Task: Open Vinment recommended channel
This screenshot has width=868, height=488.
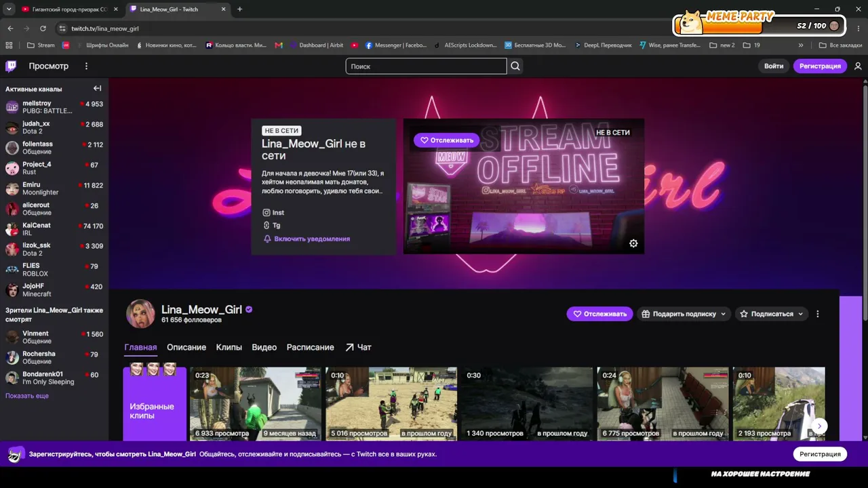Action: pos(54,338)
